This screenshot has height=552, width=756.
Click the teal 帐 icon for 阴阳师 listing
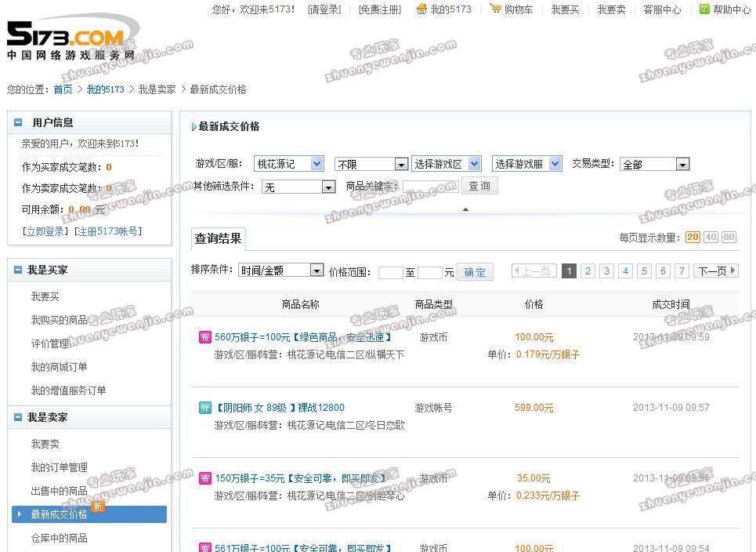click(x=205, y=408)
